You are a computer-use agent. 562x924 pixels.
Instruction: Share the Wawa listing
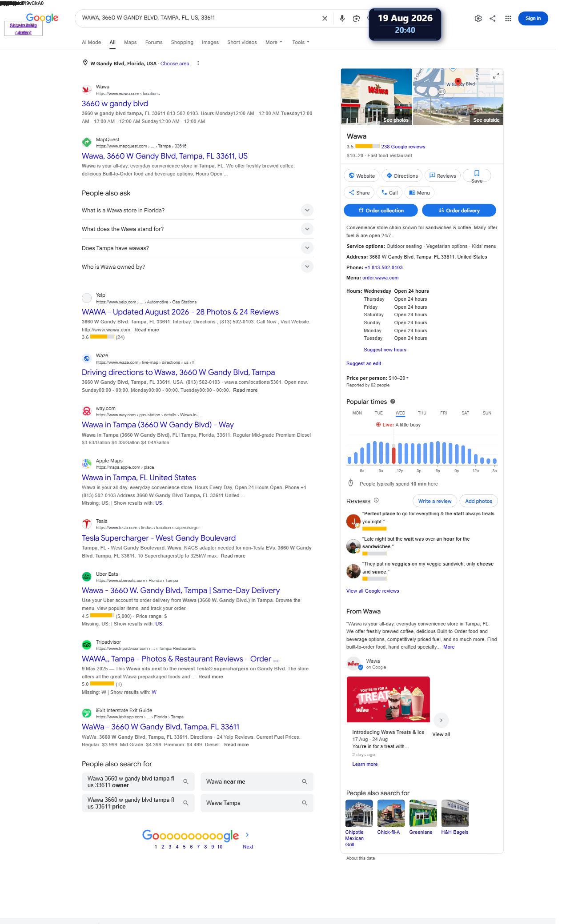tap(359, 193)
